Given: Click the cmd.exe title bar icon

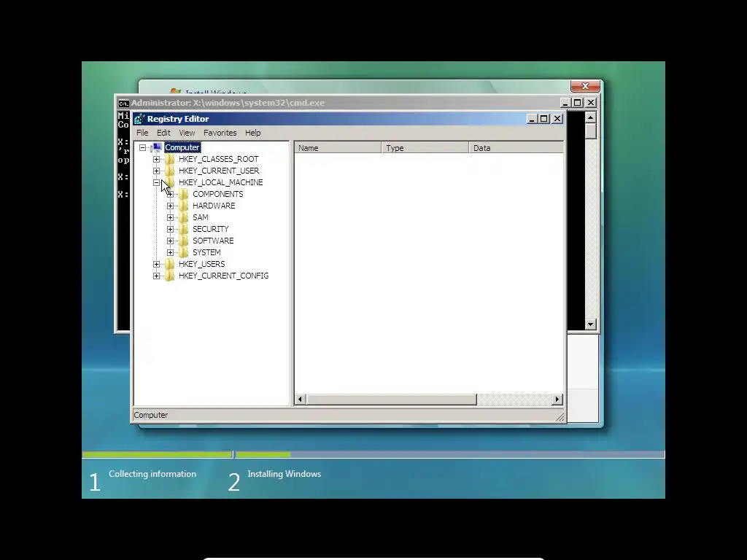Looking at the screenshot, I should [x=123, y=103].
